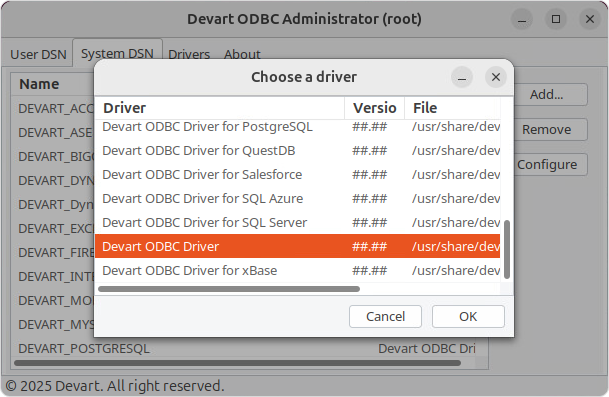609x397 pixels.
Task: Minimize the Choose a driver dialog
Action: [461, 77]
